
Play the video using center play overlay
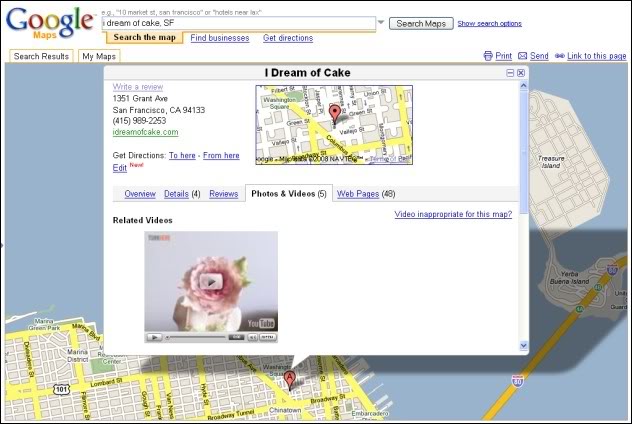coord(211,282)
